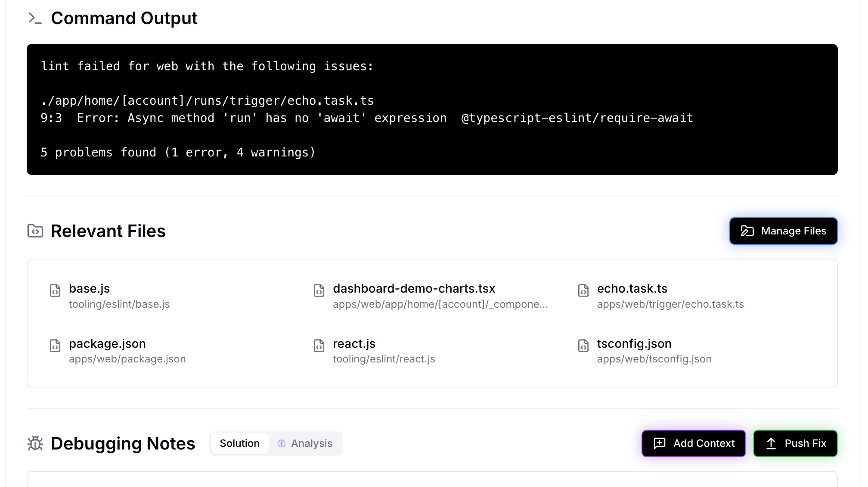The width and height of the screenshot is (868, 487).
Task: Click the path apps/web/package.json
Action: pyautogui.click(x=127, y=359)
